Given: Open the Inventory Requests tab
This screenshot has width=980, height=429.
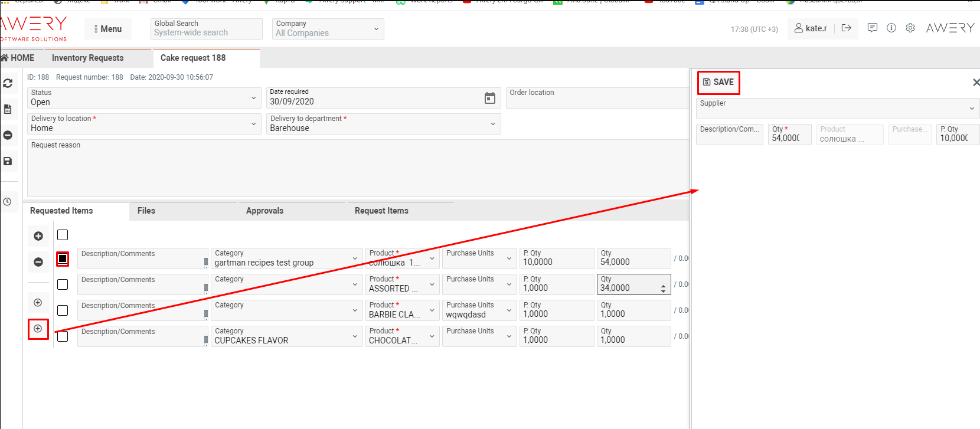Looking at the screenshot, I should click(88, 58).
